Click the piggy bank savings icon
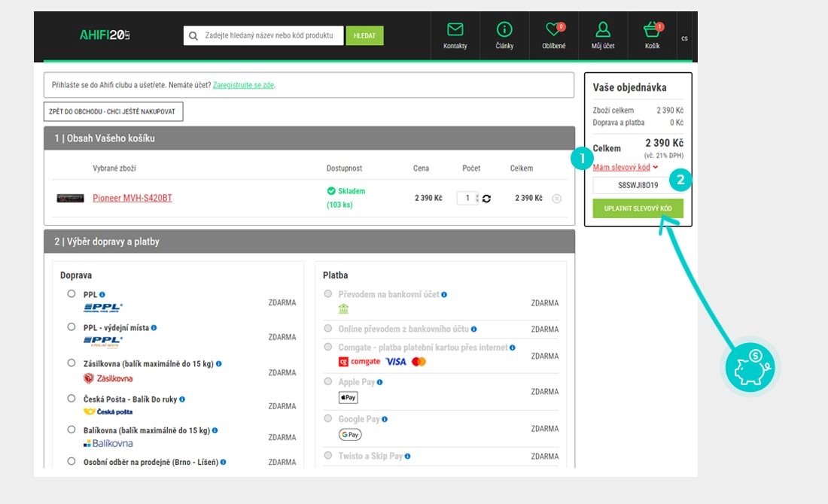The height and width of the screenshot is (504, 828). pyautogui.click(x=749, y=368)
